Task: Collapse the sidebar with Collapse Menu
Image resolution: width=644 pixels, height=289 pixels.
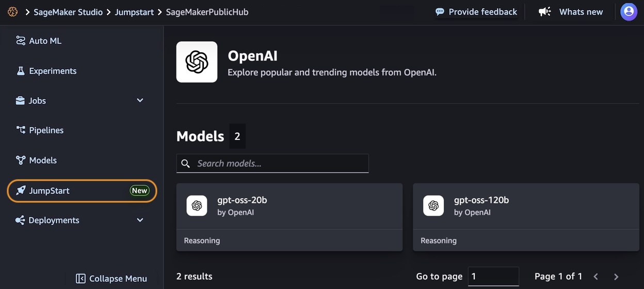Action: 111,279
